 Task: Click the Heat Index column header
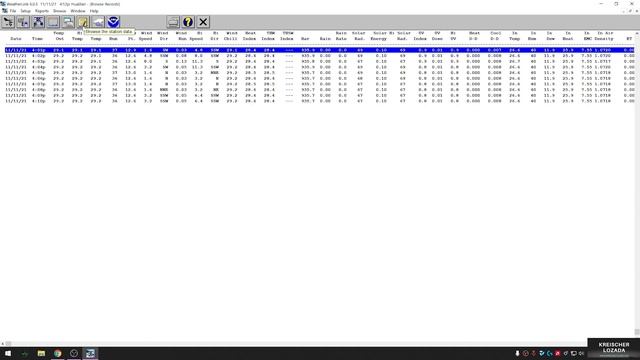pyautogui.click(x=250, y=36)
